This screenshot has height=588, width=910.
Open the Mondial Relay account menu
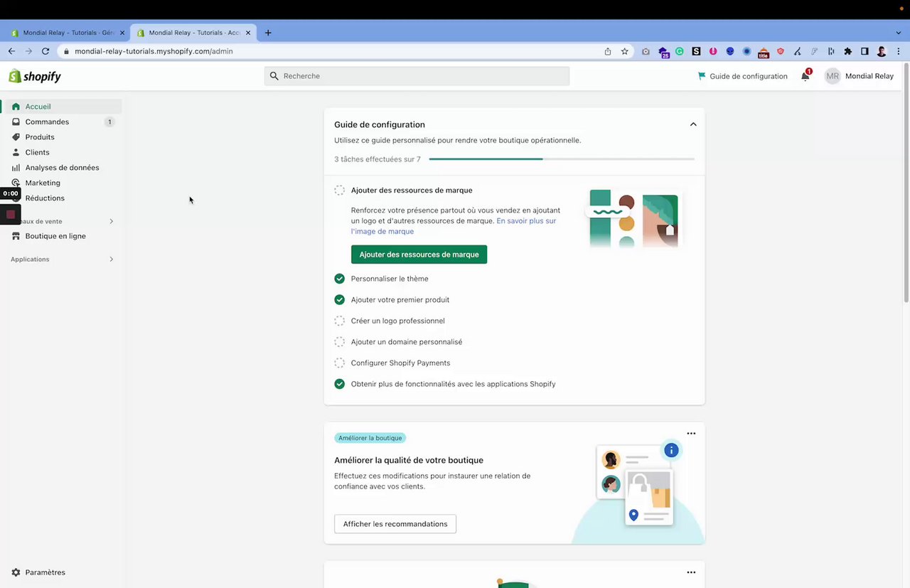pos(860,76)
